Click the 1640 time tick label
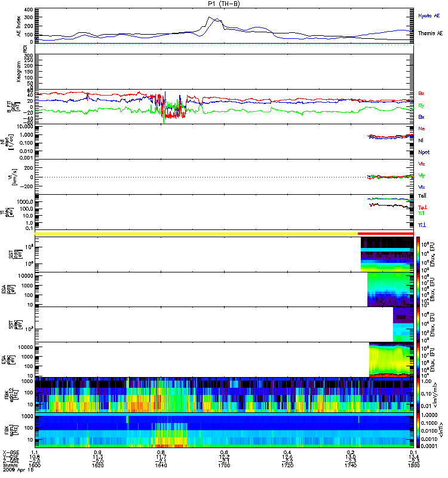The image size is (448, 478). (161, 465)
